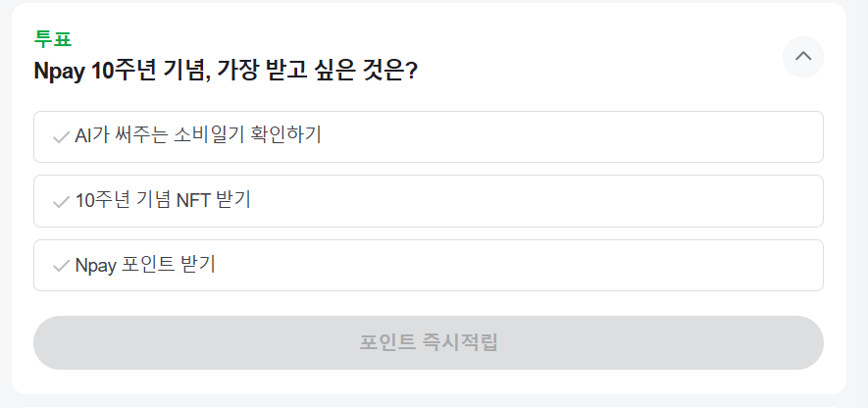Click the green 투표 label

[x=53, y=39]
